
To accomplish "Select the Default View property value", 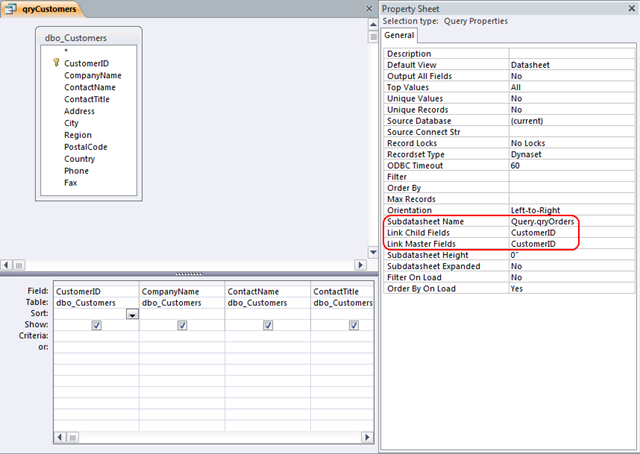I will 570,64.
